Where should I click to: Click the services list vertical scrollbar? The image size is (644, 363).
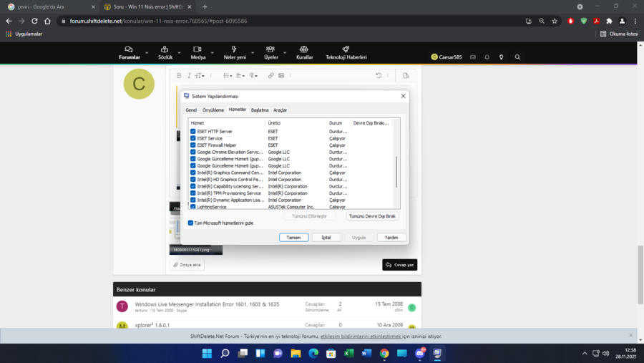pos(396,172)
